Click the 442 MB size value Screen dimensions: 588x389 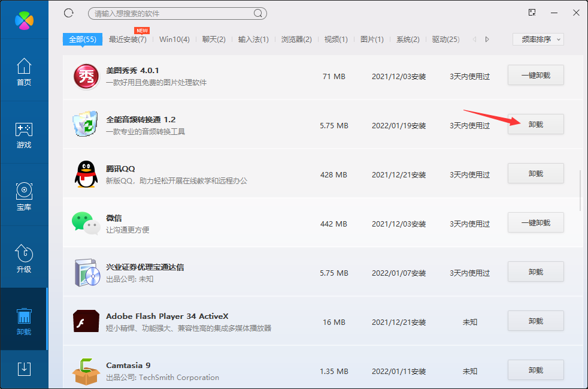tap(334, 224)
